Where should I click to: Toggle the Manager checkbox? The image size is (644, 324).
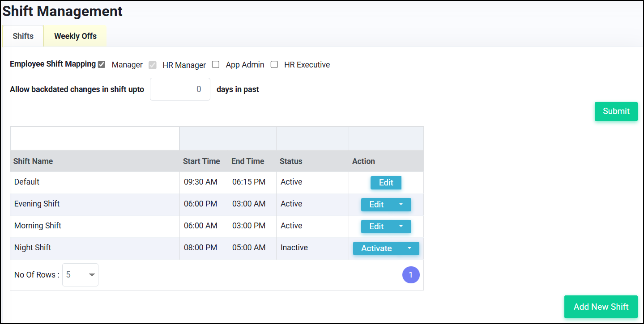[102, 64]
